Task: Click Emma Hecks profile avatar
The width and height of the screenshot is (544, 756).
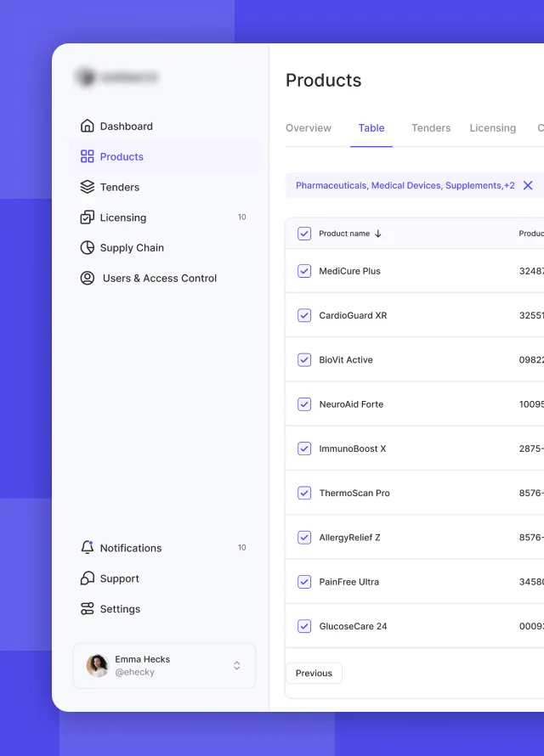Action: point(98,665)
